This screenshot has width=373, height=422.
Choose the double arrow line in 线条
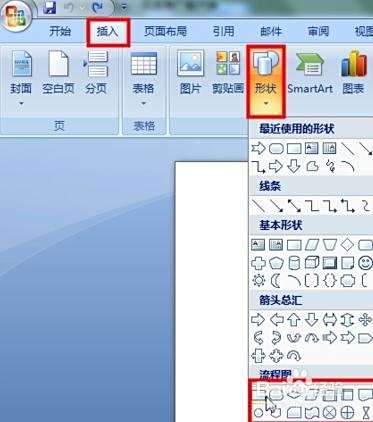(294, 206)
